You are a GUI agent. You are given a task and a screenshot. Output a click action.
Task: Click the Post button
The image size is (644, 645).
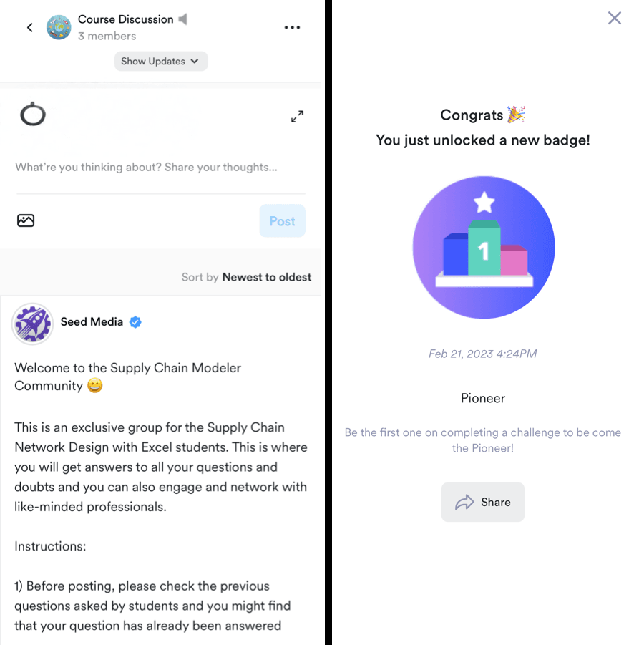[282, 221]
